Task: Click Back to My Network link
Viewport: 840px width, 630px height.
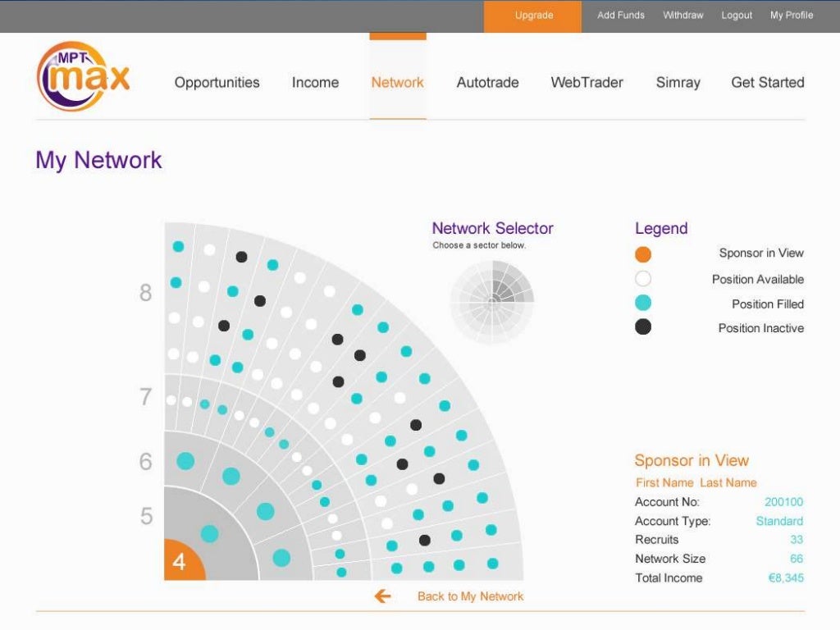Action: [470, 596]
